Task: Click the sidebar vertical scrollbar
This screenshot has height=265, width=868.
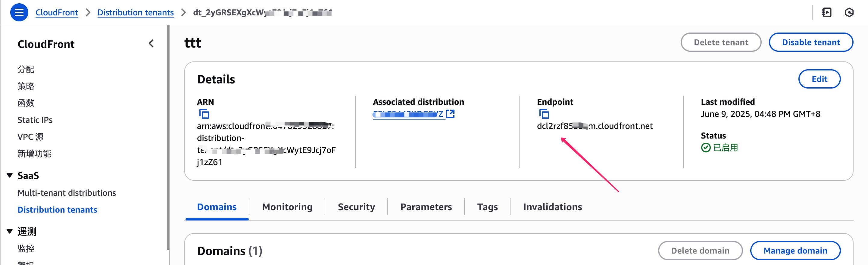Action: coord(168,138)
